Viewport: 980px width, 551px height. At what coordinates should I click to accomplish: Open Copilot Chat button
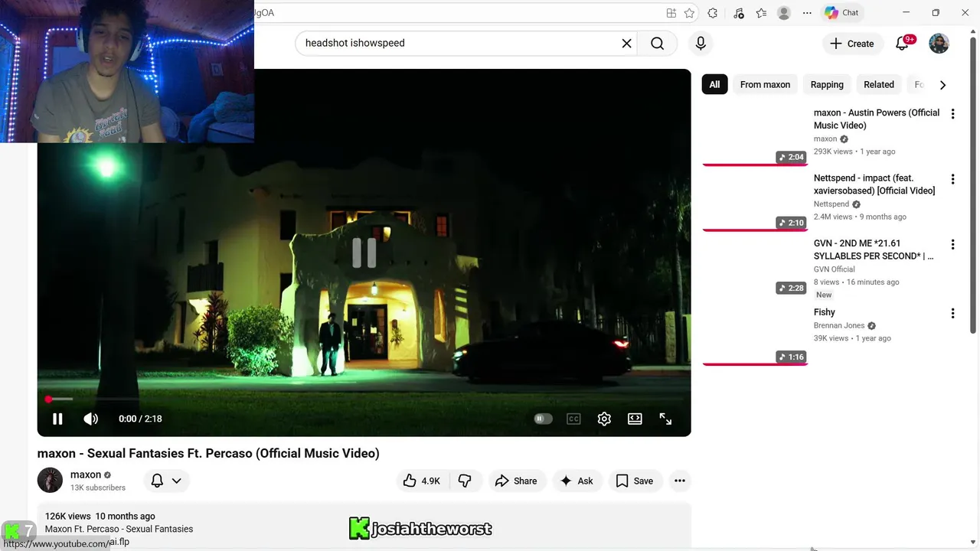pos(841,13)
